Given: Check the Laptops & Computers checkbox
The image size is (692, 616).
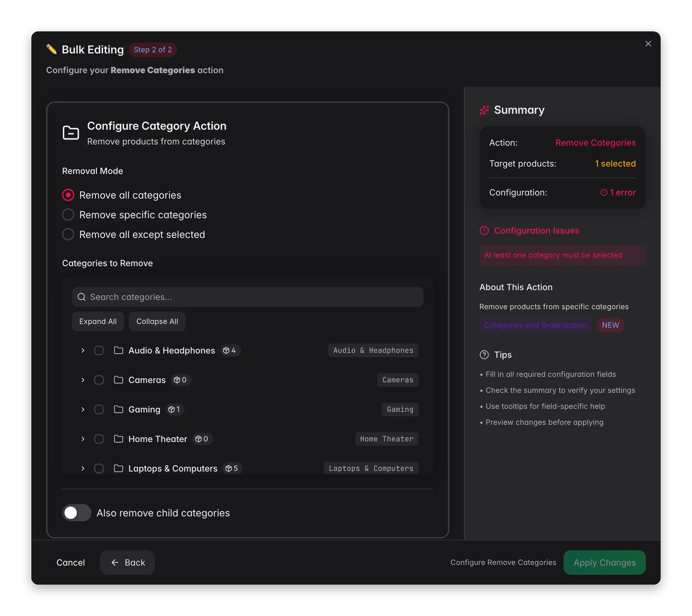Looking at the screenshot, I should (x=99, y=468).
